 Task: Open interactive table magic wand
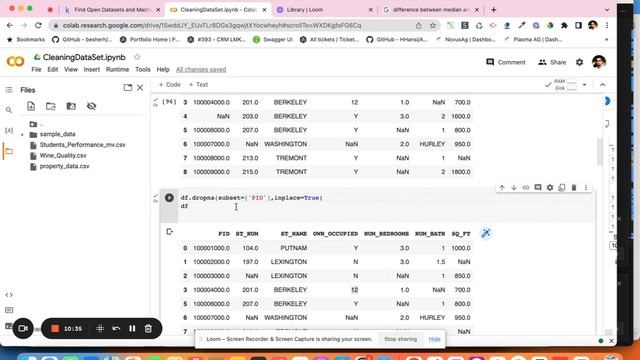click(486, 233)
